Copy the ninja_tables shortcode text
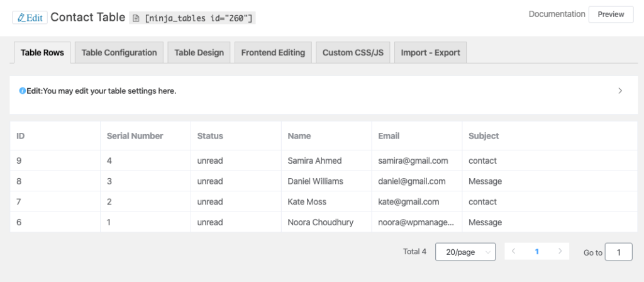644x282 pixels. point(198,18)
